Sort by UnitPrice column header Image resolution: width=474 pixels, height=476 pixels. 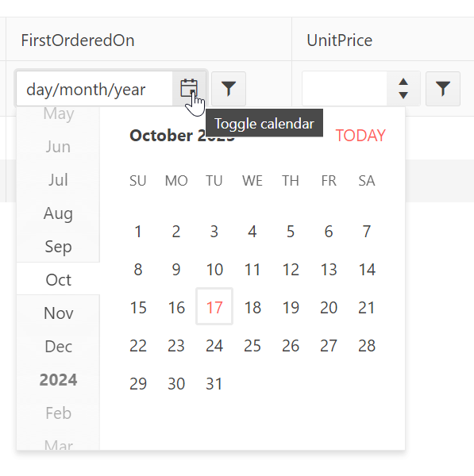click(x=339, y=40)
